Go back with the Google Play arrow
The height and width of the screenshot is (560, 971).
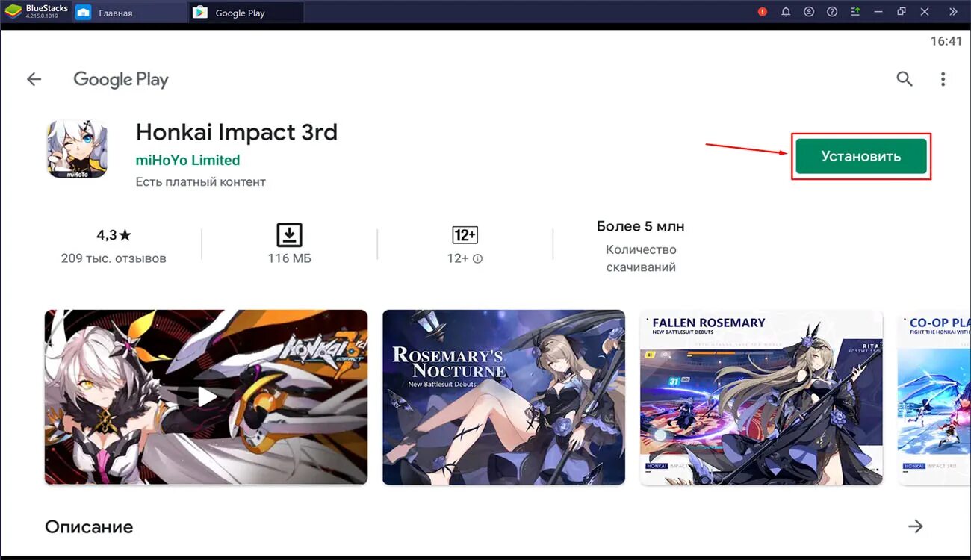point(34,79)
